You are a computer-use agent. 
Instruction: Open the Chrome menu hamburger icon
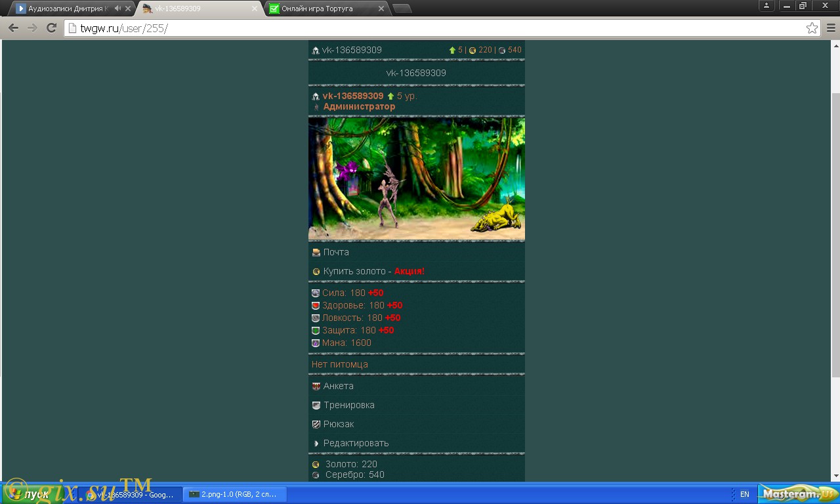coord(831,28)
